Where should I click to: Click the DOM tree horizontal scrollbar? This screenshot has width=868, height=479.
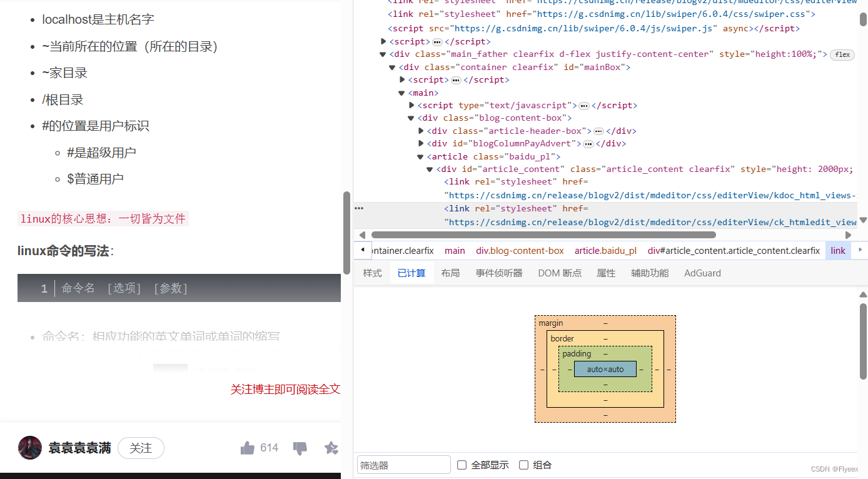click(543, 235)
